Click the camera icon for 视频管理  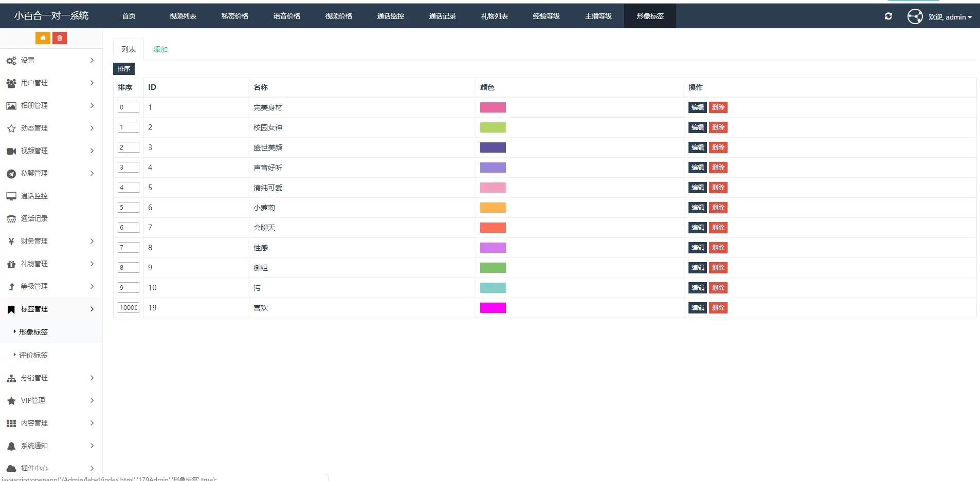11,151
